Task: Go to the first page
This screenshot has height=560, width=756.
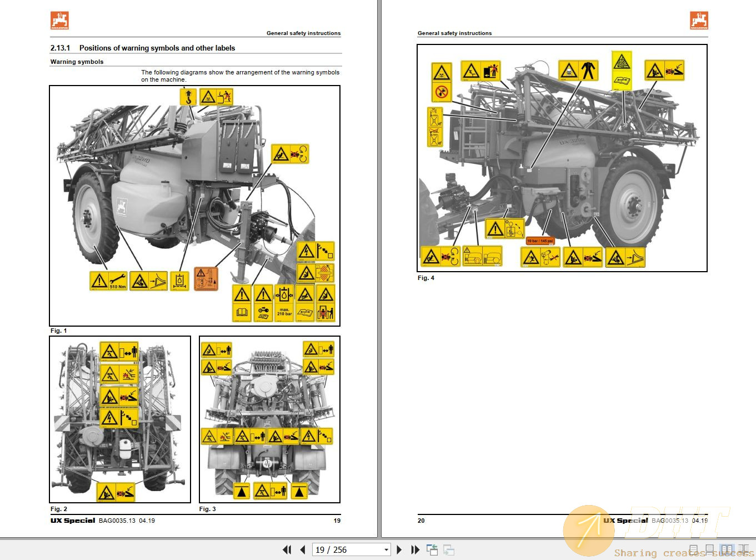Action: [x=287, y=549]
